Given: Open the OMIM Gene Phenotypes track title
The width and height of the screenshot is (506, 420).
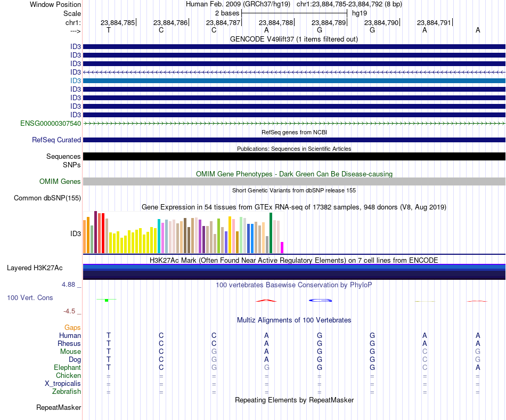Looking at the screenshot, I should tap(294, 174).
